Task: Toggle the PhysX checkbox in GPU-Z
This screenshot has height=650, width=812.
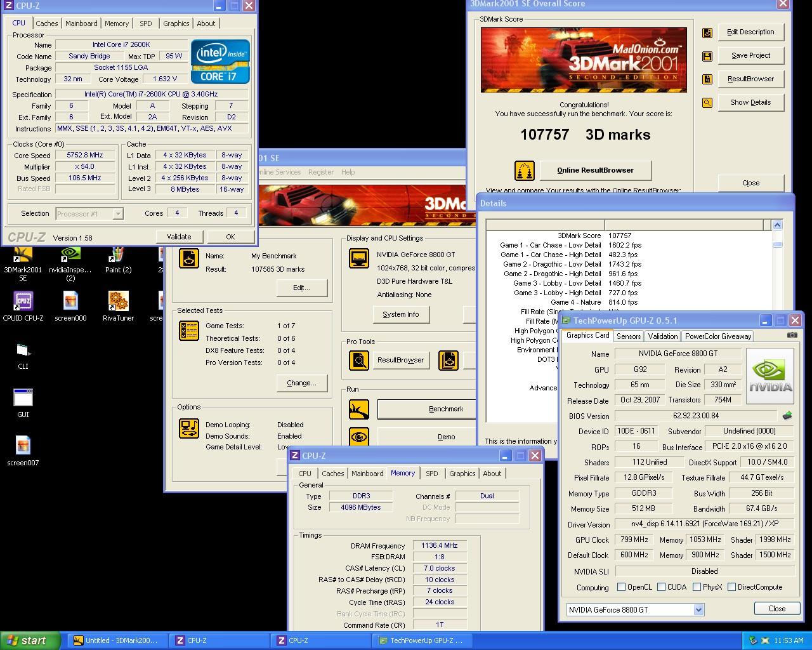Action: coord(697,587)
